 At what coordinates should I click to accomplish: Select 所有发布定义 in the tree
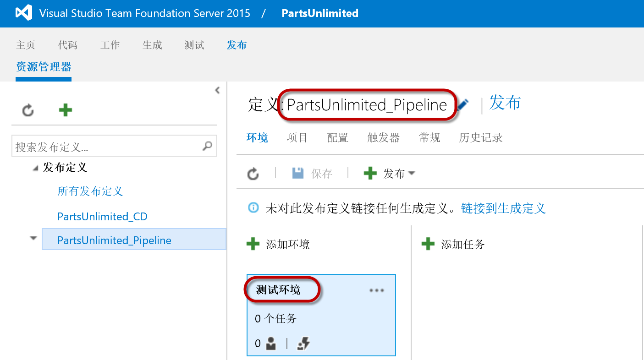point(90,191)
